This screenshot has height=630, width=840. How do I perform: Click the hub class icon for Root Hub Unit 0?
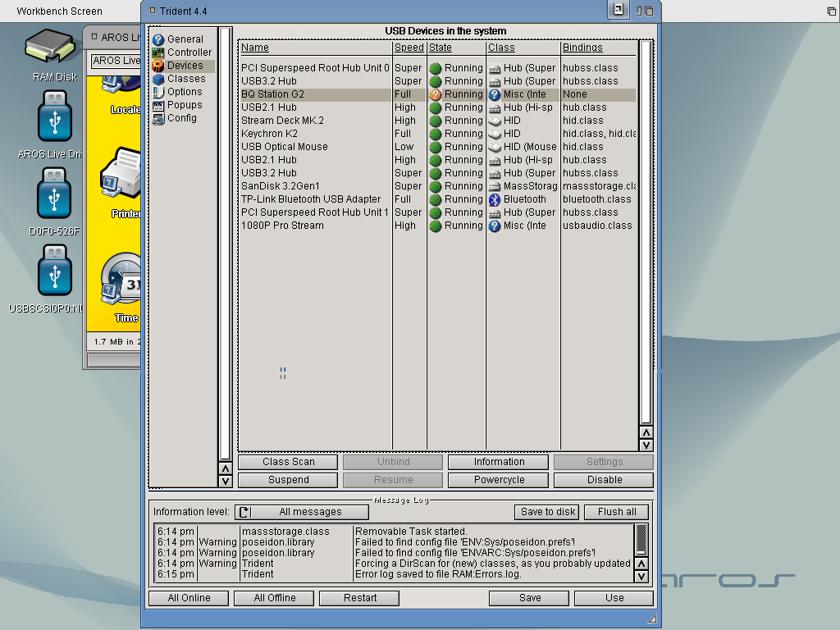tap(495, 69)
